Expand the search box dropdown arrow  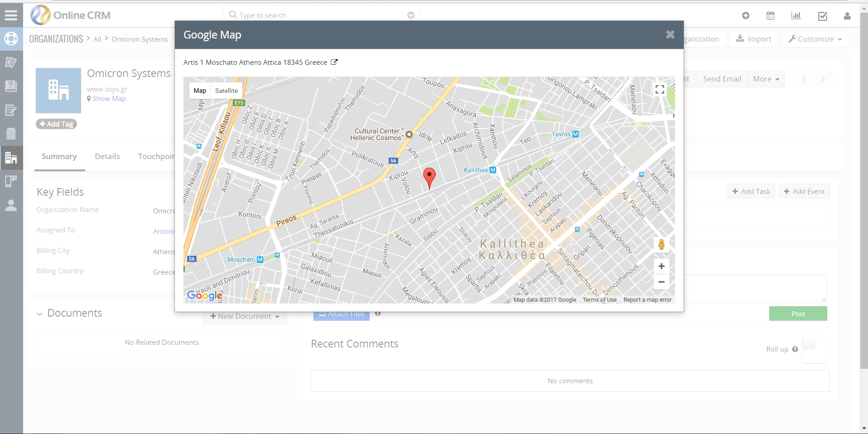click(x=411, y=15)
